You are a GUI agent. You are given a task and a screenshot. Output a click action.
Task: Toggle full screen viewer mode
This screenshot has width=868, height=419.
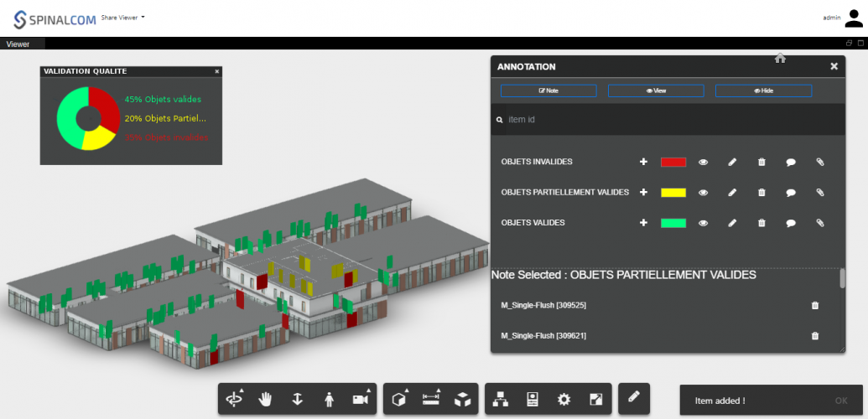coord(595,399)
